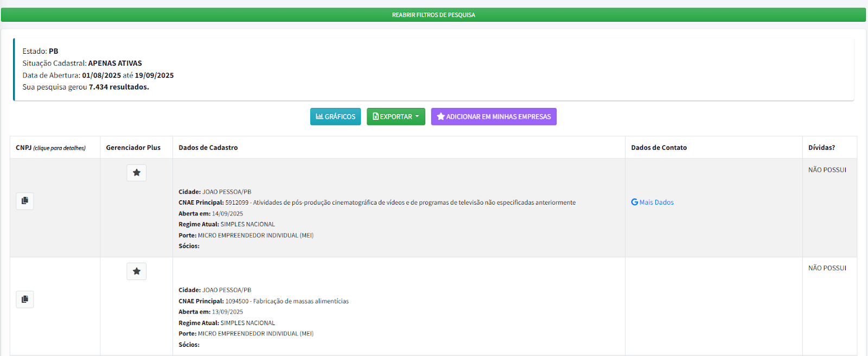Click the Dívidas? column header

821,148
